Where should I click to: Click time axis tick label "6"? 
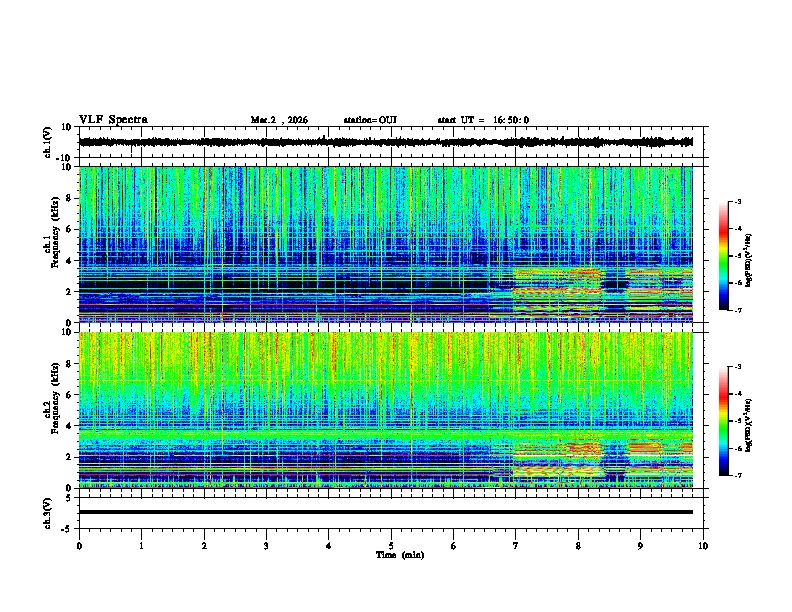pyautogui.click(x=453, y=546)
